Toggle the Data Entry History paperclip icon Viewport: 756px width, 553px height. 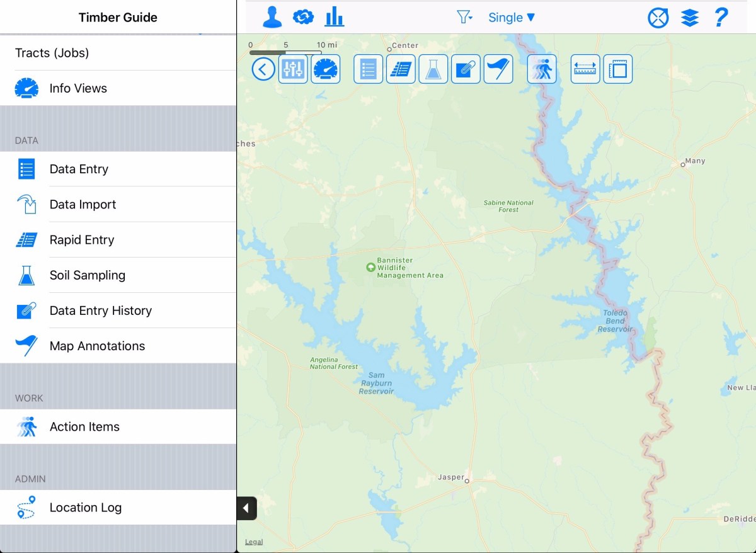[x=466, y=69]
